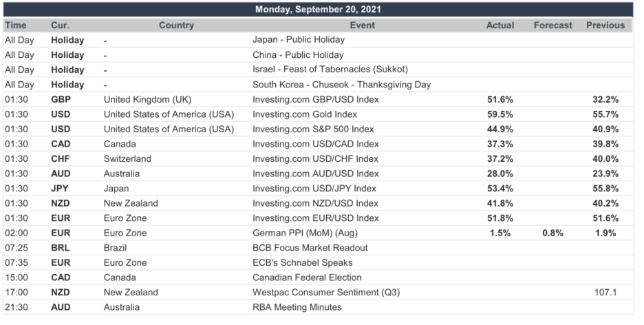Click the Forecast column header

552,25
